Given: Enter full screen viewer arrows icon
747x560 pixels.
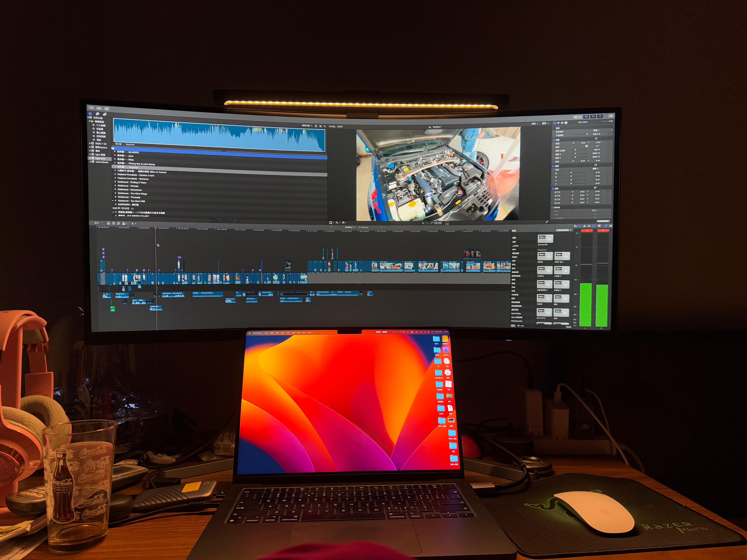Looking at the screenshot, I should coord(547,222).
